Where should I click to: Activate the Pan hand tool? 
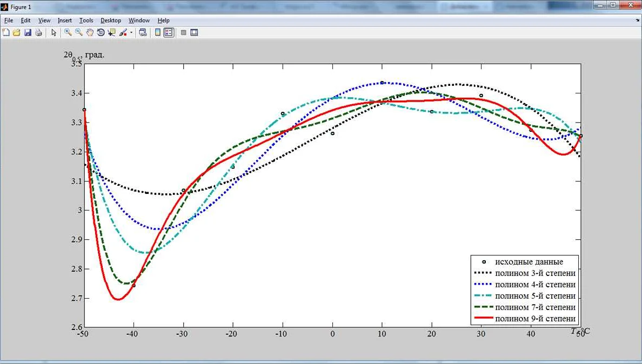(x=90, y=32)
